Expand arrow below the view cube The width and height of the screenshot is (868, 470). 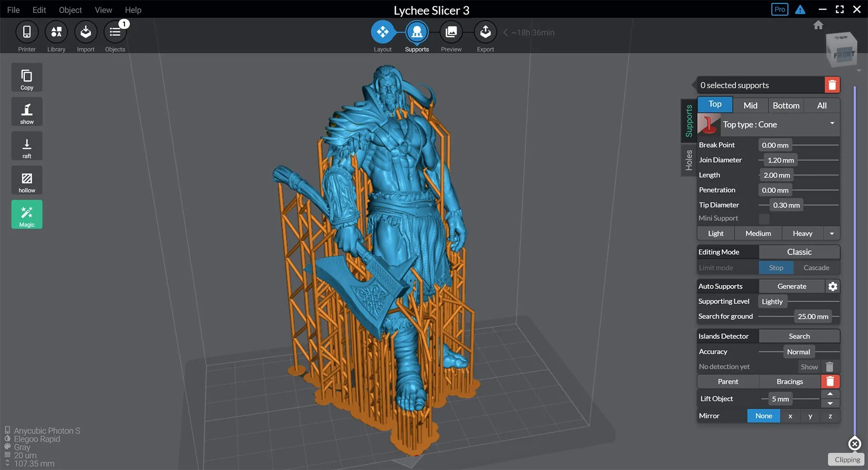tap(859, 71)
